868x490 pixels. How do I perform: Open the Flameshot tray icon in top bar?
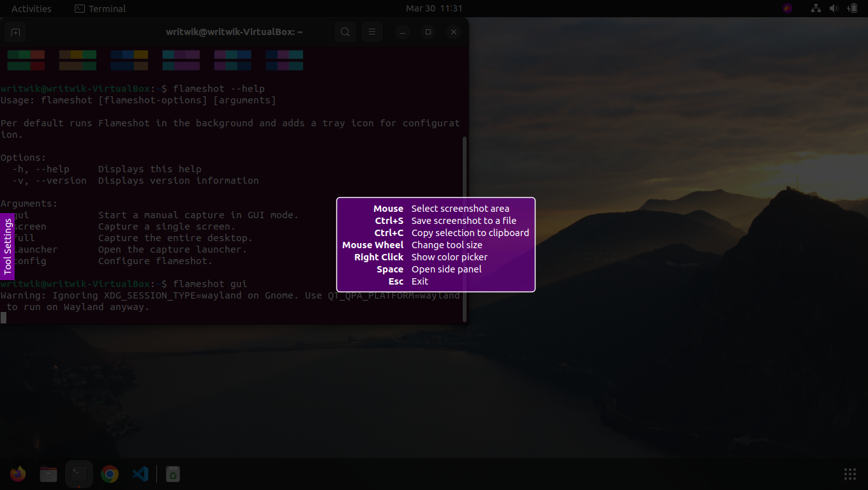coord(787,8)
